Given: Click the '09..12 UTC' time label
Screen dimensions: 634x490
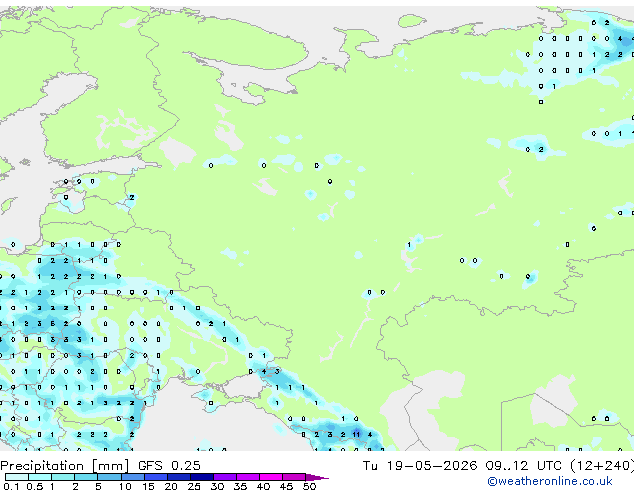Looking at the screenshot, I should point(524,466).
